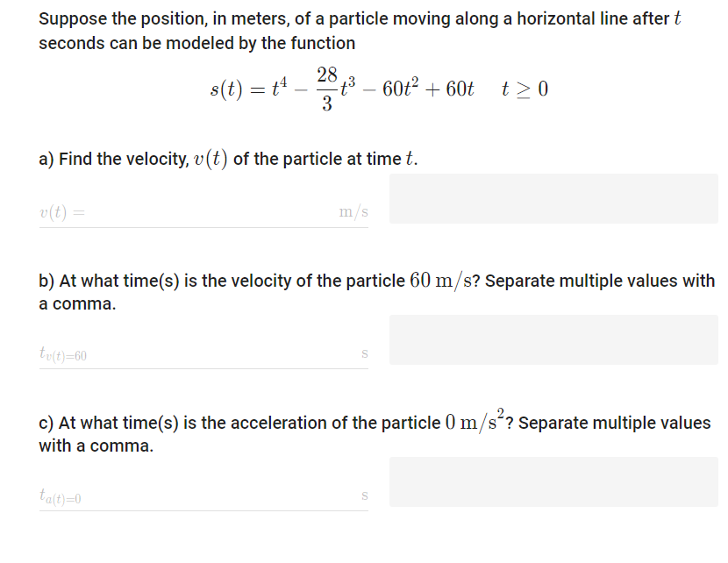The height and width of the screenshot is (563, 728).
Task: Click the m/s unit label in part a
Action: point(353,210)
